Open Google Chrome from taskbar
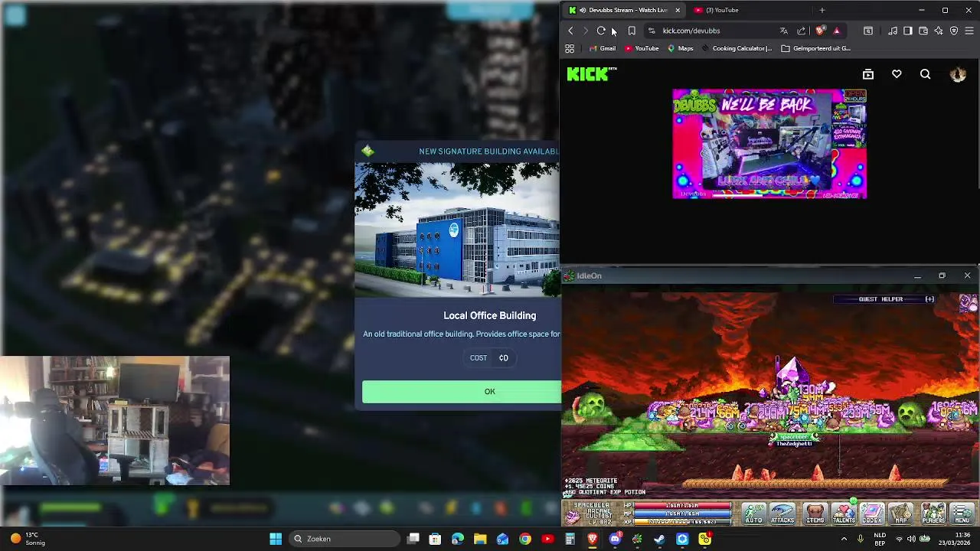The width and height of the screenshot is (980, 551). coord(525,539)
